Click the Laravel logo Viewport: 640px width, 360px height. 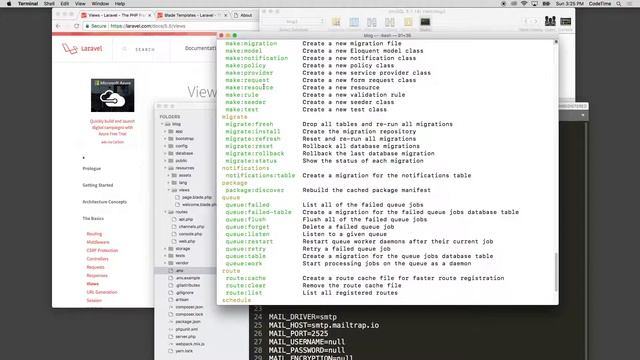[82, 48]
